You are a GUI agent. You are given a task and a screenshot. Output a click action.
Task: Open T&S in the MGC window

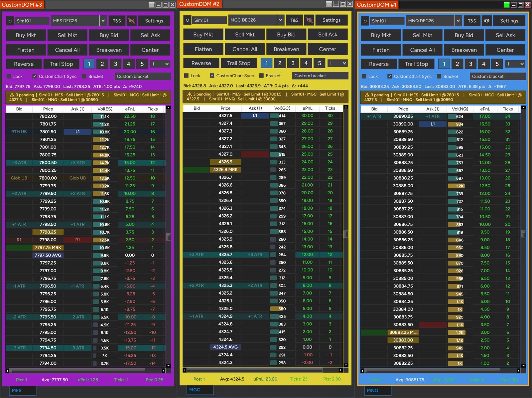coord(294,20)
